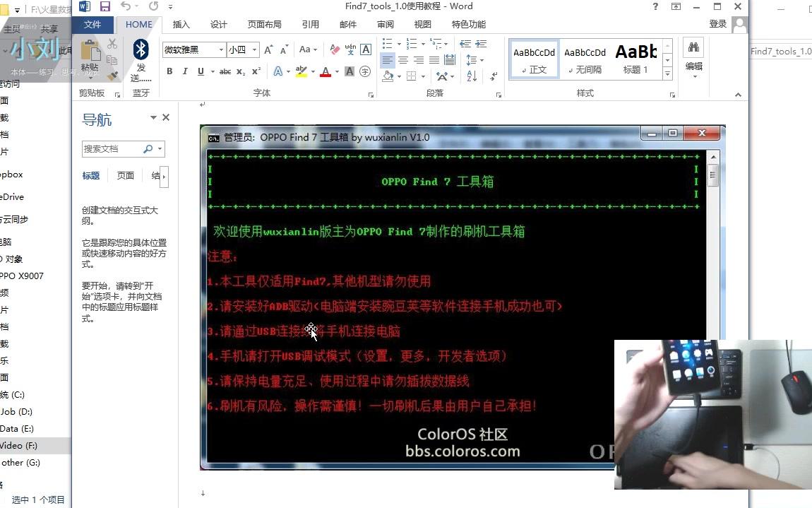Apply yellow text highlight color
Image resolution: width=812 pixels, height=508 pixels.
click(x=301, y=71)
